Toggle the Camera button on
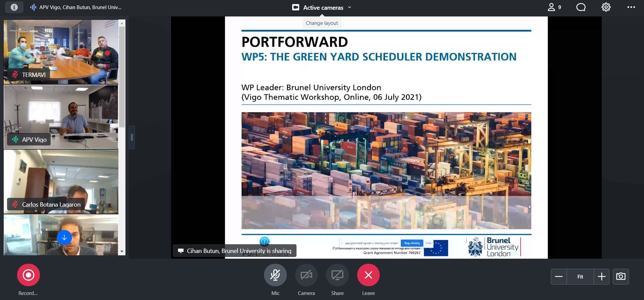This screenshot has height=300, width=644. 306,275
